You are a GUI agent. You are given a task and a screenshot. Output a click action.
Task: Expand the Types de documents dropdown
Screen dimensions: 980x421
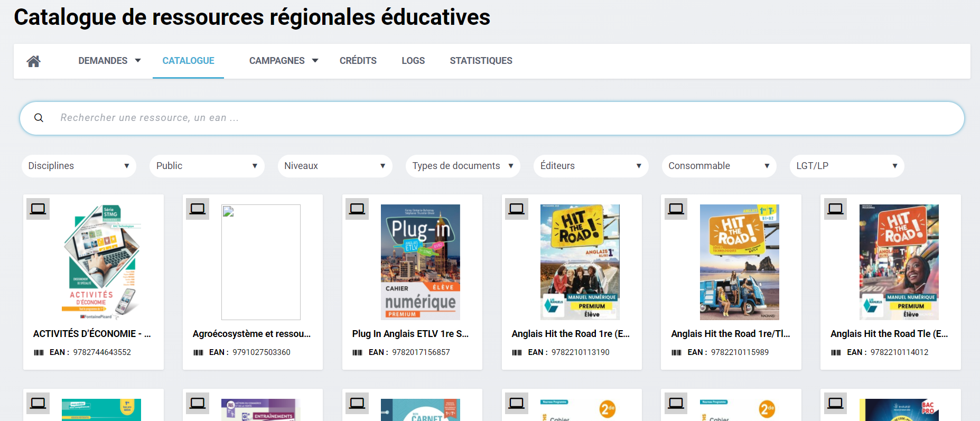click(x=463, y=166)
